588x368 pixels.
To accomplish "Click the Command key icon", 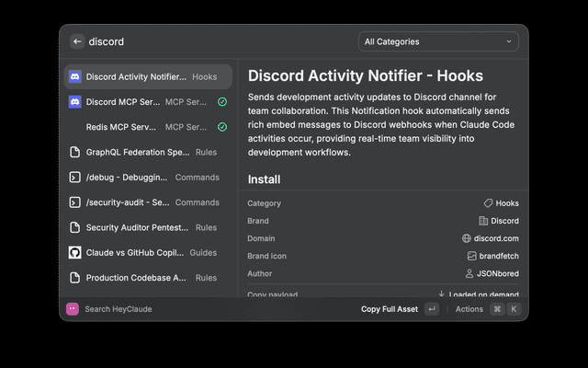I will point(497,309).
